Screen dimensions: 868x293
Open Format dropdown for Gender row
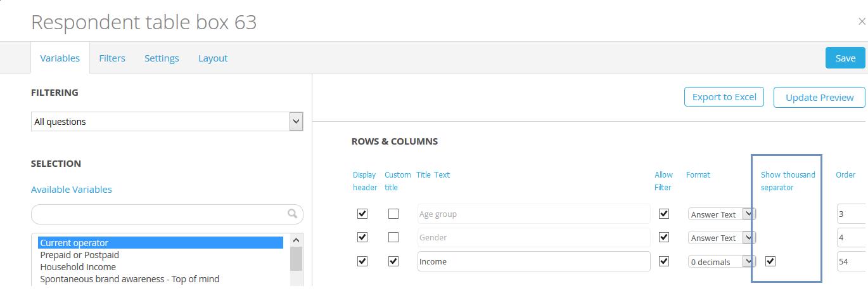coord(722,238)
